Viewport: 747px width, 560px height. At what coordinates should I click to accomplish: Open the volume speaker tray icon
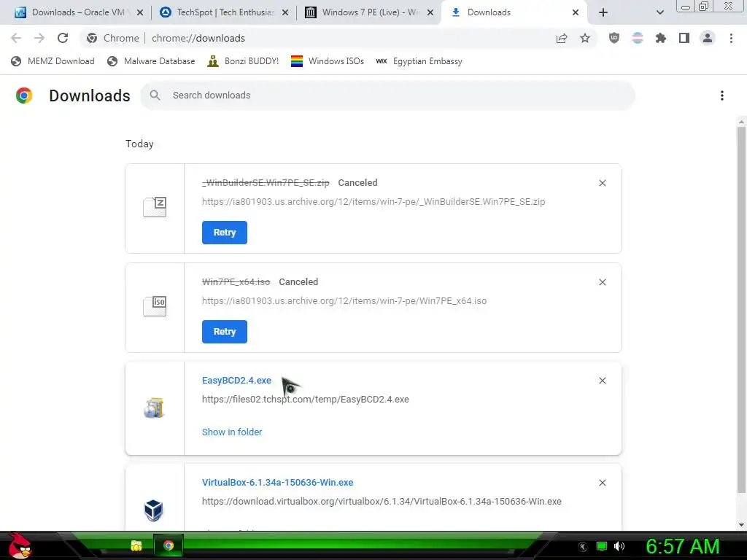619,546
